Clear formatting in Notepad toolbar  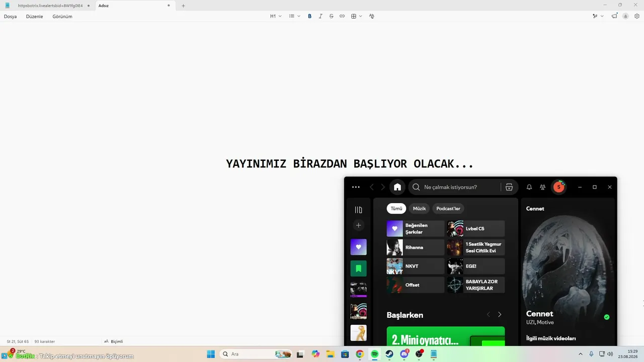tap(371, 16)
